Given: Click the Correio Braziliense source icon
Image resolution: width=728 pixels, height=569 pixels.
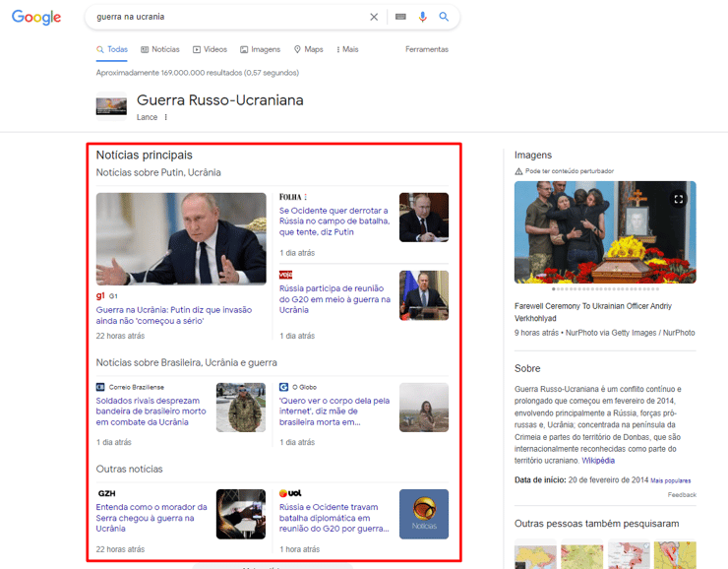Looking at the screenshot, I should point(100,387).
